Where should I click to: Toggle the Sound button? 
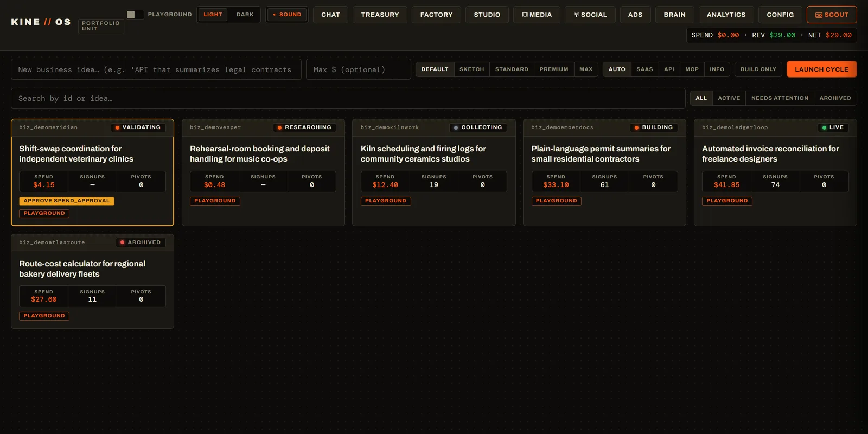pos(287,15)
